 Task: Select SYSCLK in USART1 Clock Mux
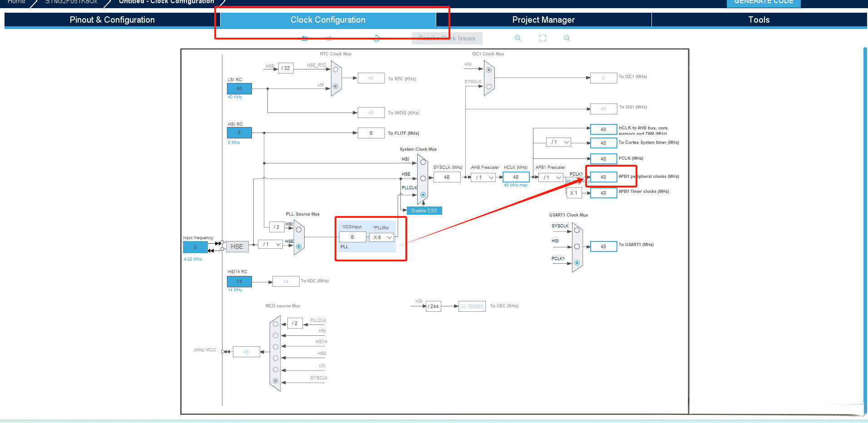pos(577,230)
